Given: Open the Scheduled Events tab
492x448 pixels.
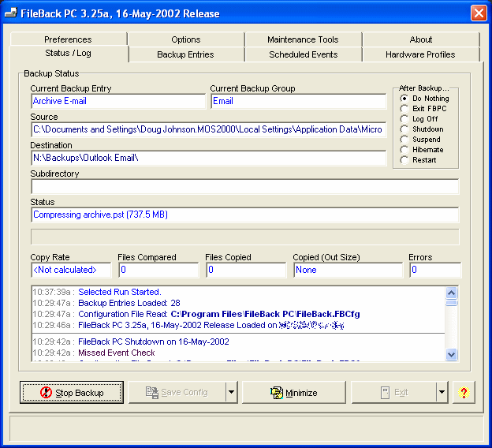Looking at the screenshot, I should pyautogui.click(x=303, y=54).
